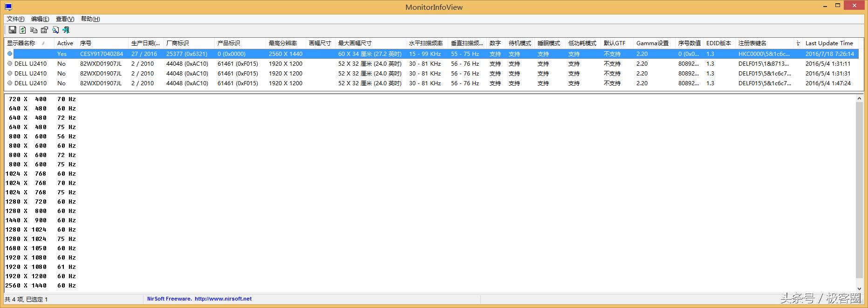Click the 2560 X 1440 60 Hz line
868x308 pixels.
[41, 286]
